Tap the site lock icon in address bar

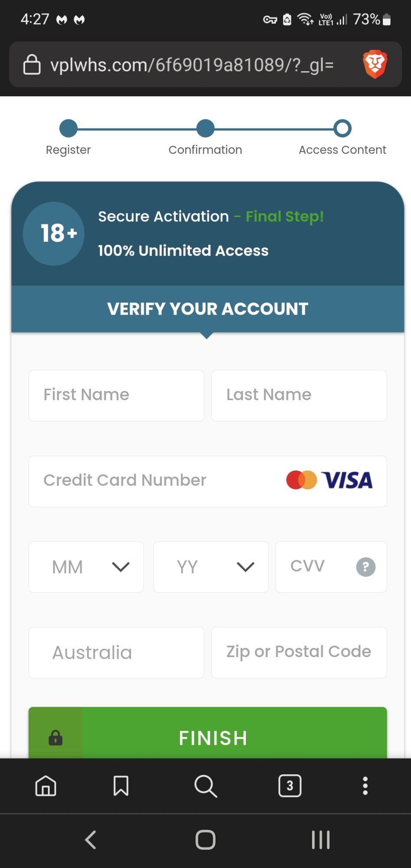coord(32,65)
